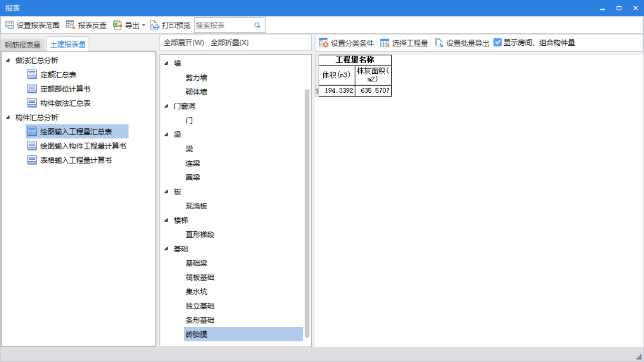Open the 导出 dropdown arrow

click(144, 26)
